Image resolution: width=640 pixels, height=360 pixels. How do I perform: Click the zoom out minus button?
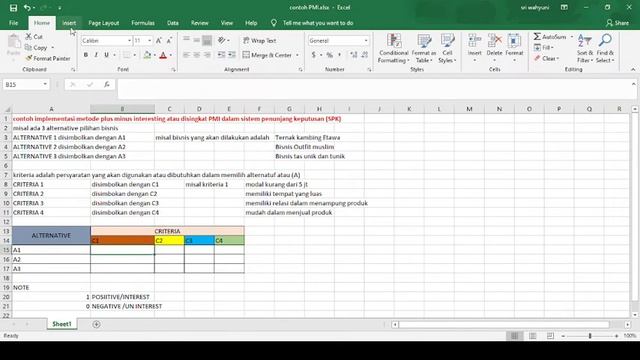(x=563, y=336)
